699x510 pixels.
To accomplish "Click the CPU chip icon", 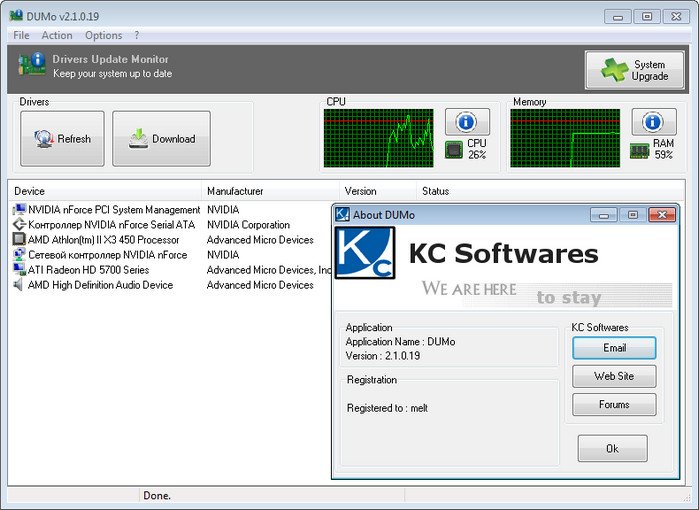I will pos(454,150).
